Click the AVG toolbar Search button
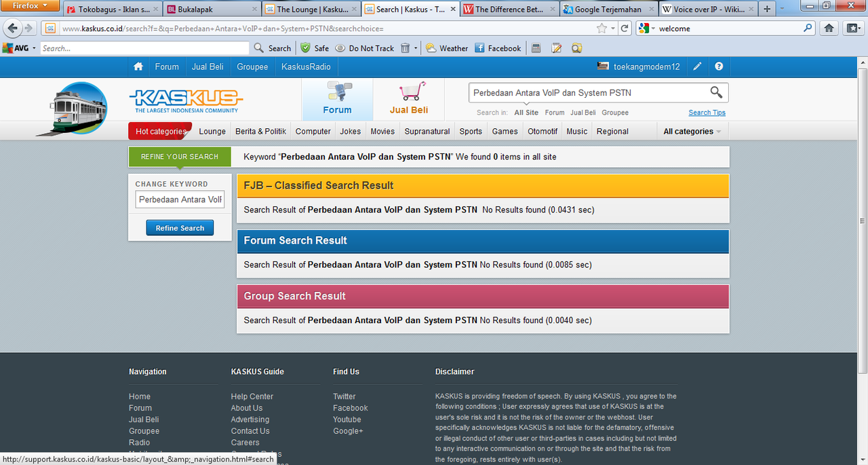Viewport: 868px width, 465px height. (273, 48)
